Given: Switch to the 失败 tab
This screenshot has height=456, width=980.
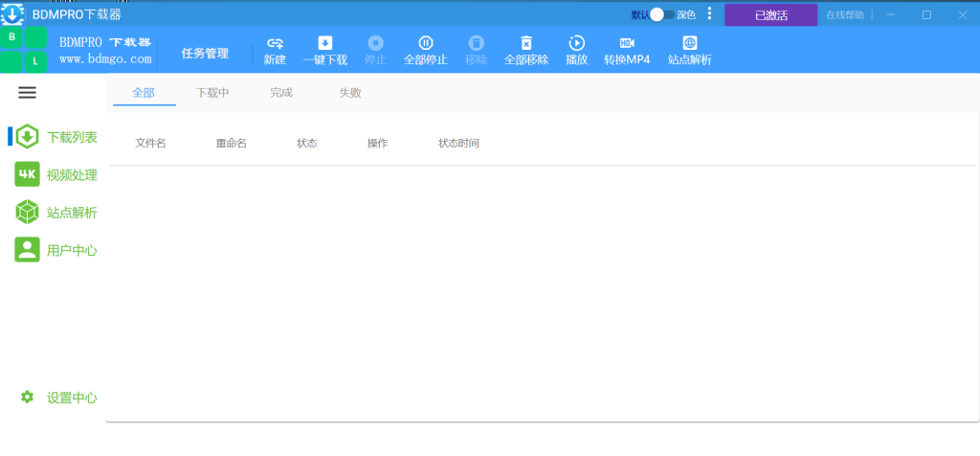Looking at the screenshot, I should pos(350,93).
